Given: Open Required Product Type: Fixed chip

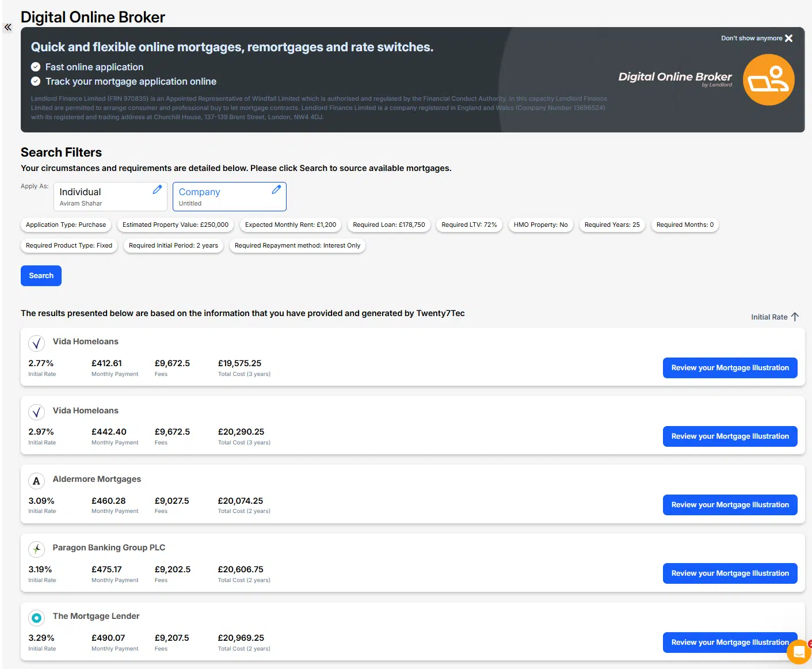Looking at the screenshot, I should (69, 246).
